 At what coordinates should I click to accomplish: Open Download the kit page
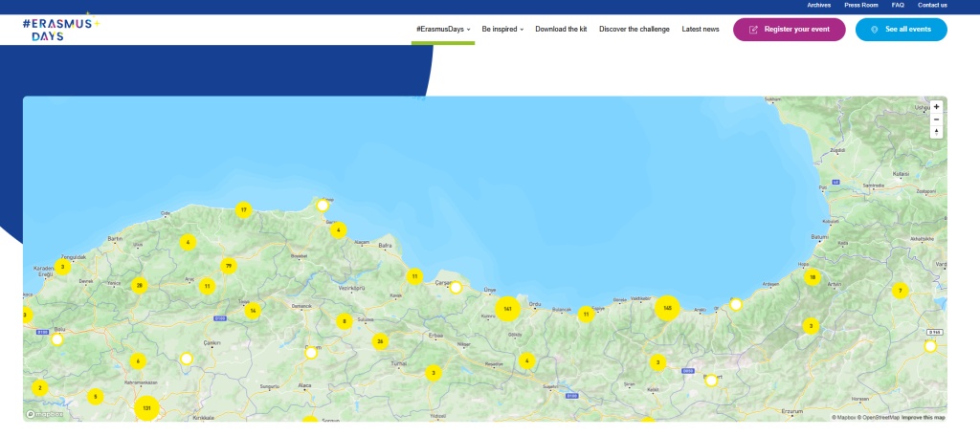pyautogui.click(x=561, y=30)
